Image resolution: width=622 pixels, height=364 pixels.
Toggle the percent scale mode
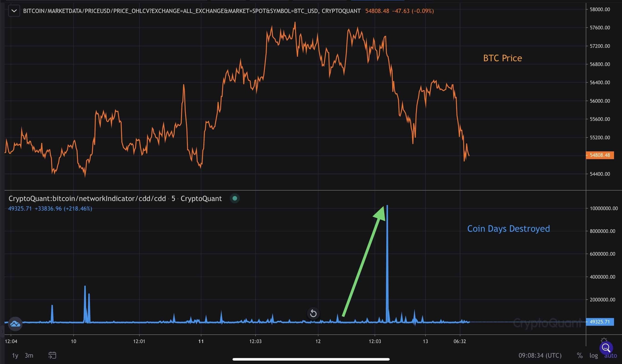click(579, 355)
